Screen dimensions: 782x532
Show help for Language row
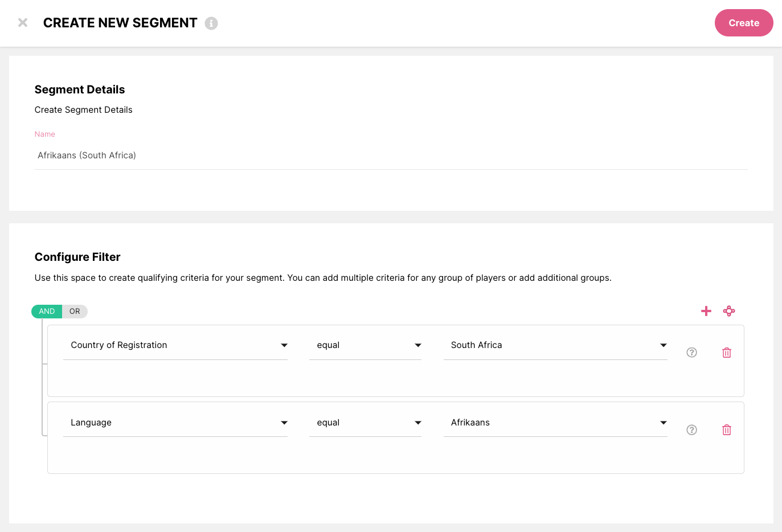692,430
